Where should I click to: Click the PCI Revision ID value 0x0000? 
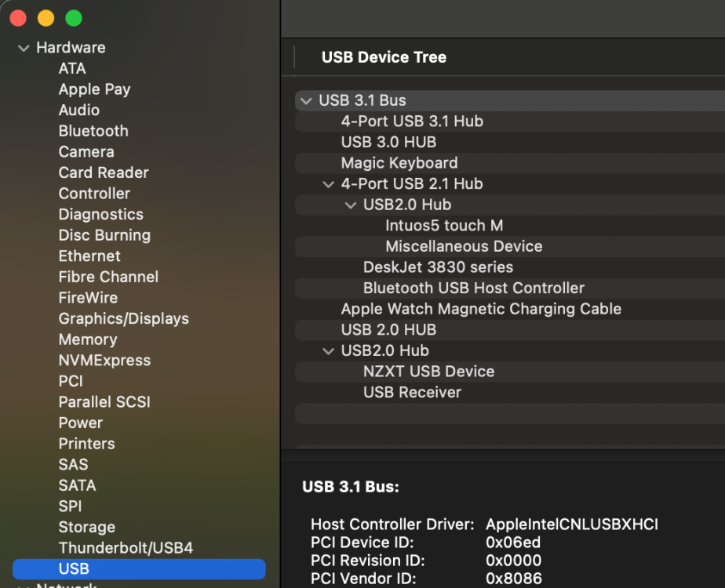click(514, 561)
